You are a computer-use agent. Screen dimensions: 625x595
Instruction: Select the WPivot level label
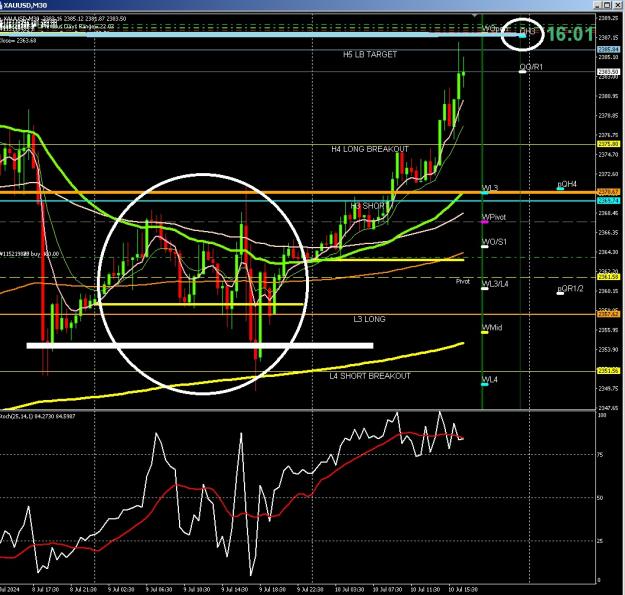(x=494, y=217)
